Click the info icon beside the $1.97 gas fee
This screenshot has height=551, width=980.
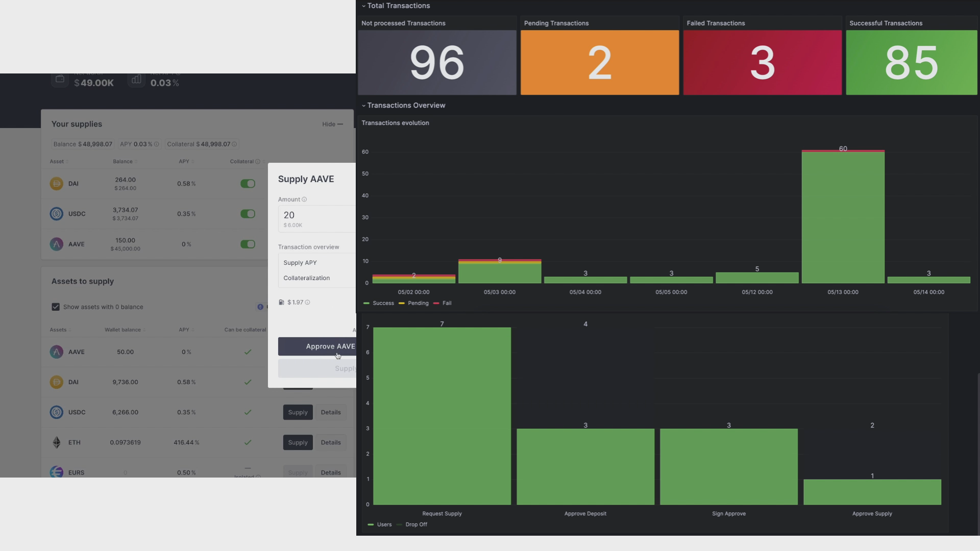(x=307, y=303)
